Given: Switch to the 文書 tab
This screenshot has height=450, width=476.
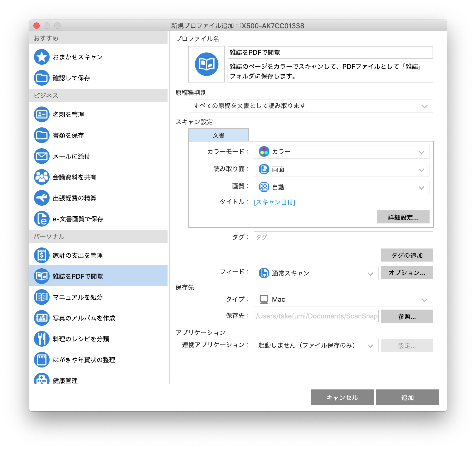Looking at the screenshot, I should [x=219, y=135].
